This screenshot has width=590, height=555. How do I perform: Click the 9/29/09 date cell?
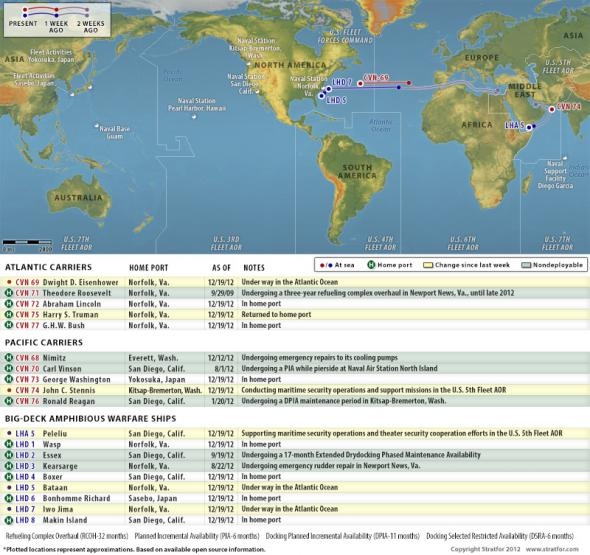222,293
